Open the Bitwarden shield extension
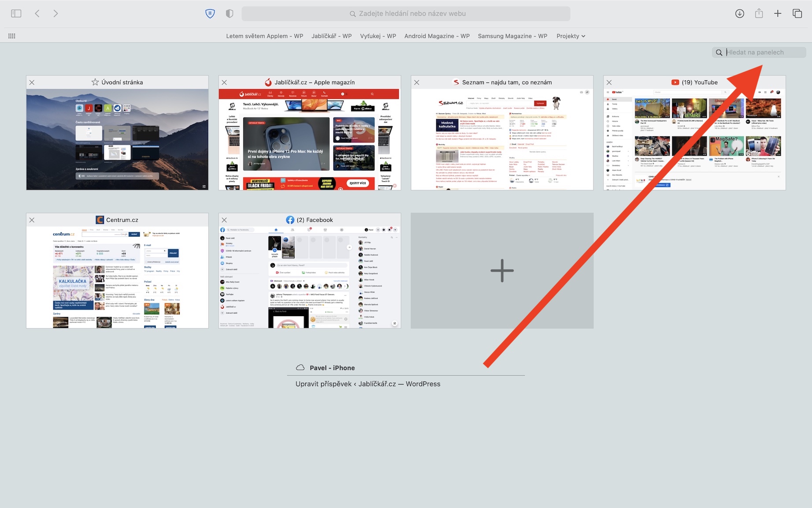812x508 pixels. click(x=210, y=14)
